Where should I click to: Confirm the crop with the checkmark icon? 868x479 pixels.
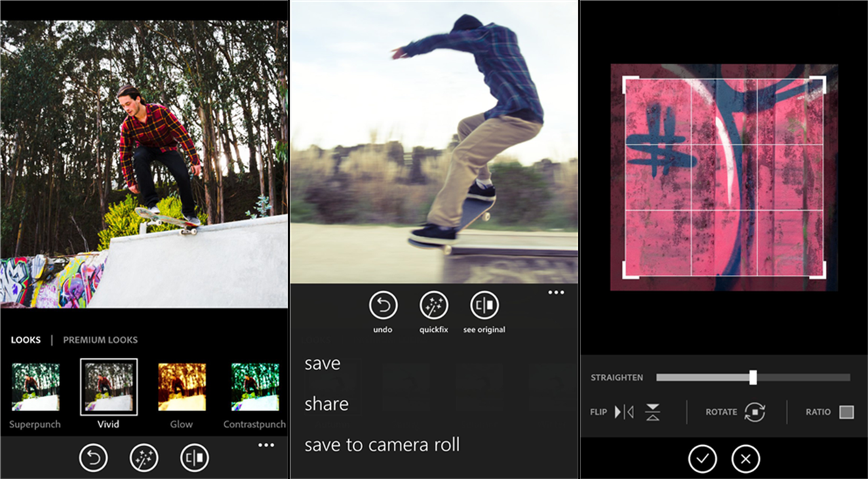pos(703,459)
